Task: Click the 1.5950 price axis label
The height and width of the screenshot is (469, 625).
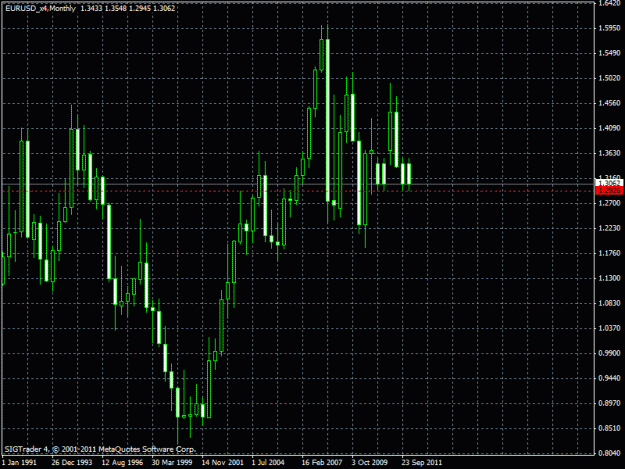Action: pos(610,28)
